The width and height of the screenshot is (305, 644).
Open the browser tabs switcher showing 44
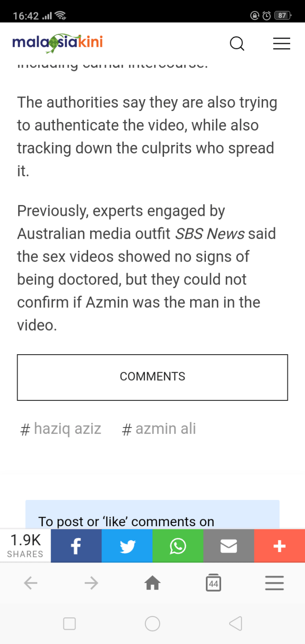[x=213, y=583]
